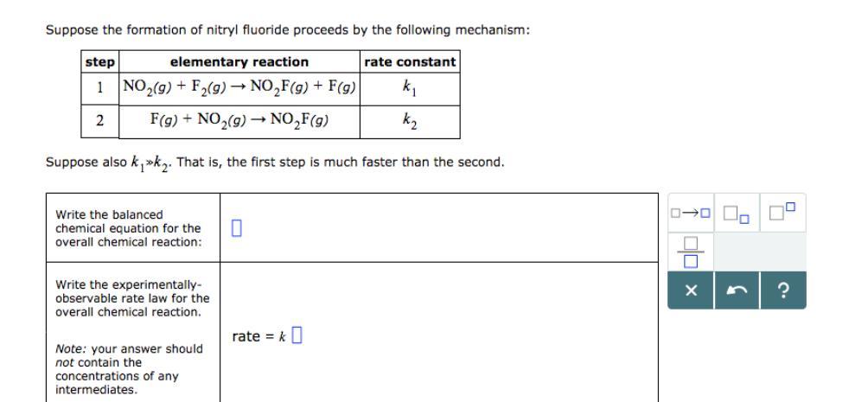Click the k2 rate constant cell
This screenshot has width=868, height=402.
tap(409, 121)
